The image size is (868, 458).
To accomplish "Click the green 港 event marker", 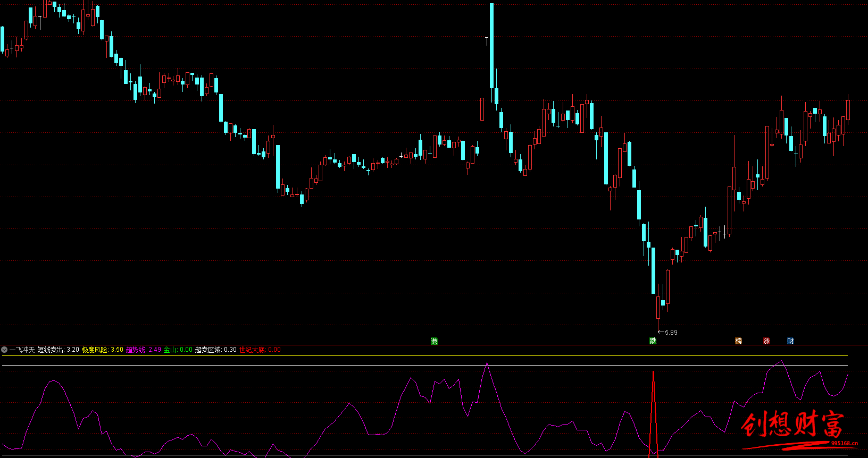I will pos(434,341).
